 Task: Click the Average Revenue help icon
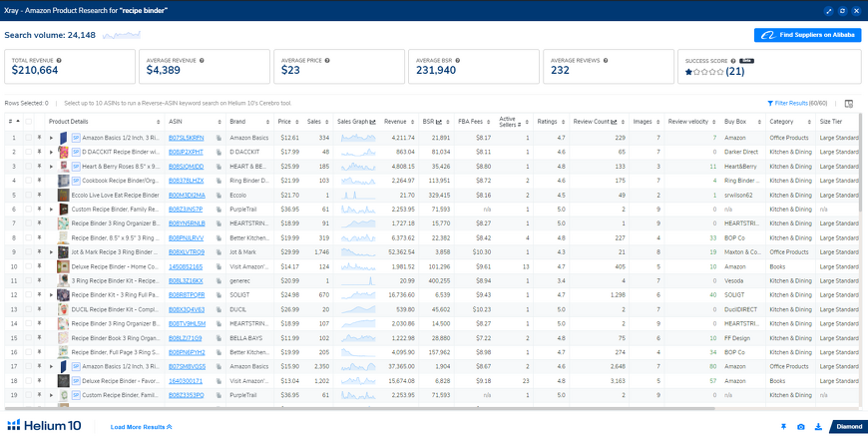(202, 60)
